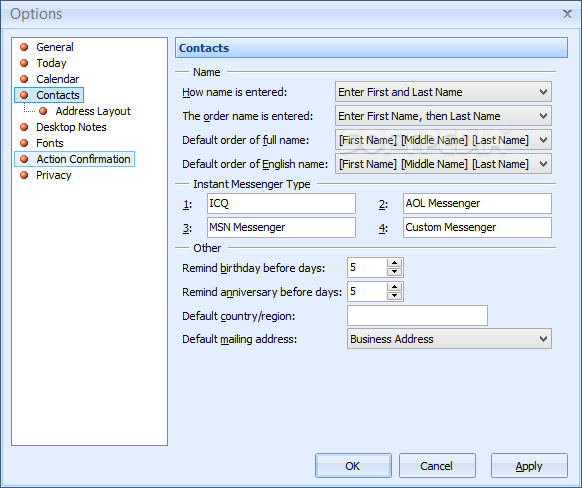
Task: Expand The order name is entered combo box
Action: coord(443,116)
